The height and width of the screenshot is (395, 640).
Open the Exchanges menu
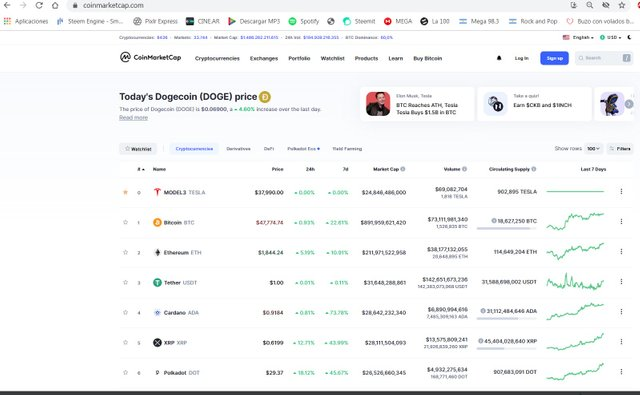264,58
